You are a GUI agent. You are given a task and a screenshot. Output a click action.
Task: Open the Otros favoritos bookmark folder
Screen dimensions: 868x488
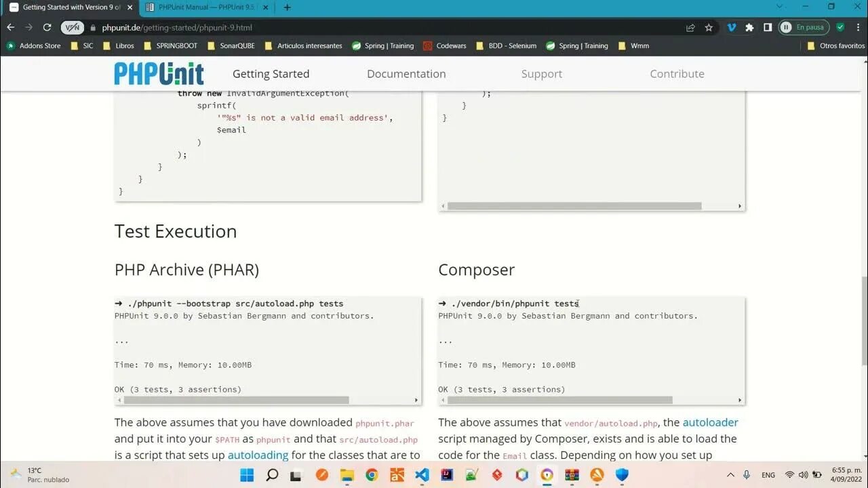[x=836, y=46]
